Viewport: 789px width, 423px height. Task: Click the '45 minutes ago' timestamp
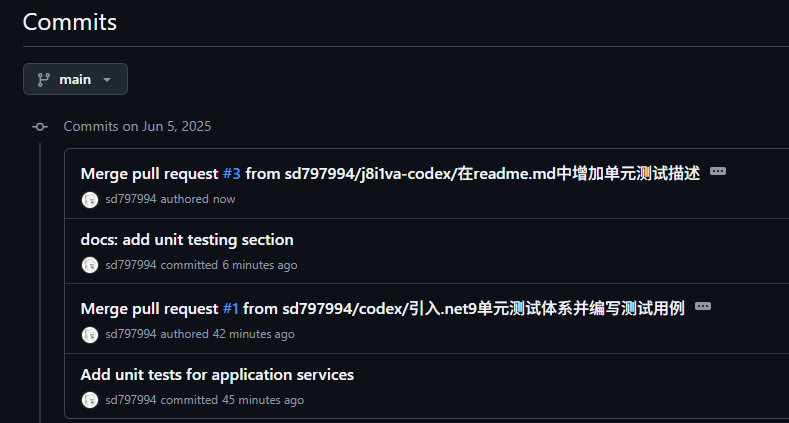[x=263, y=400]
